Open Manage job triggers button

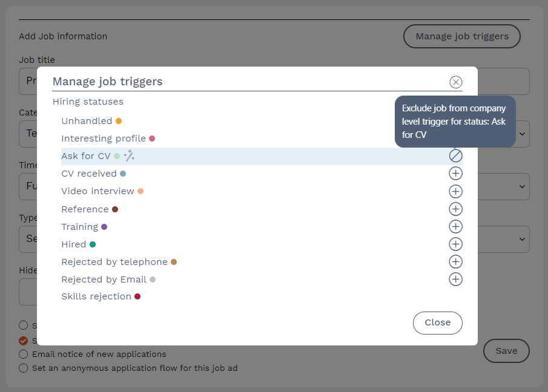pos(461,36)
